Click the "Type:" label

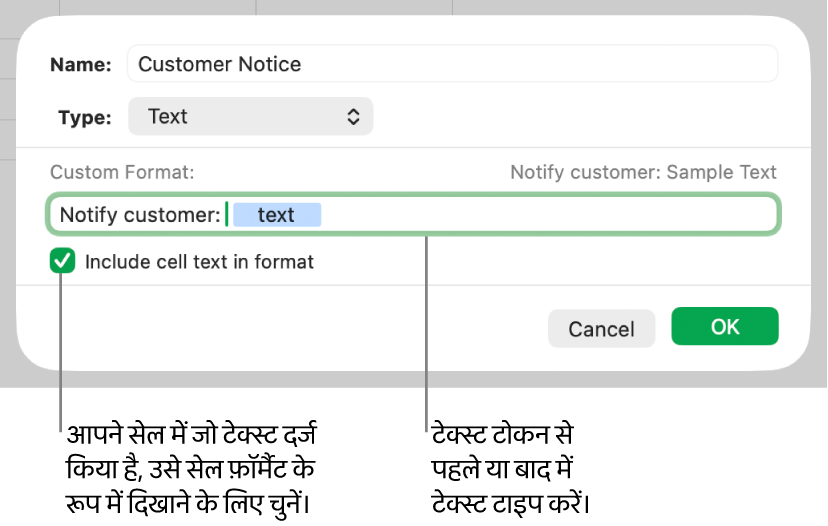85,117
